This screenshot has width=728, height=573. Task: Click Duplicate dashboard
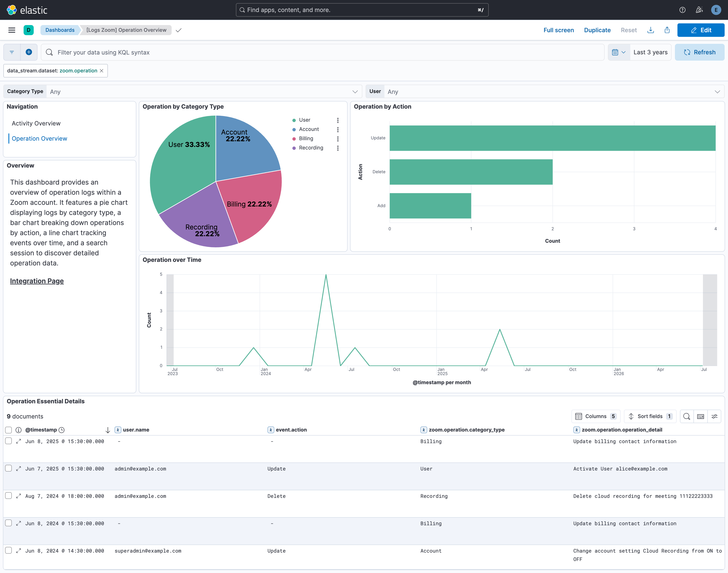coord(597,30)
